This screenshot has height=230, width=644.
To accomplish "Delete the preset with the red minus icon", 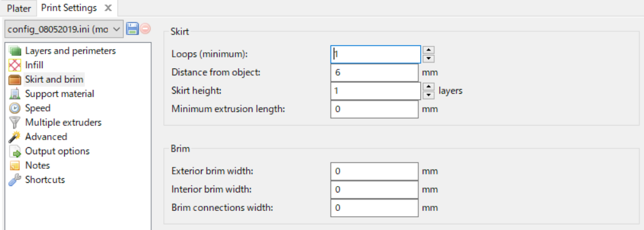I will coord(145,29).
